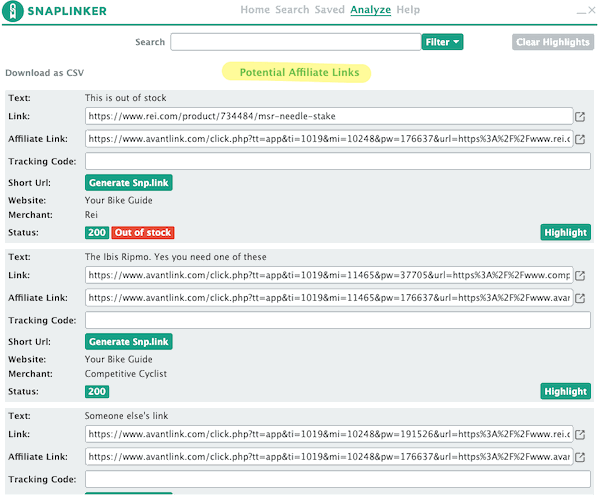Select the Affiliate Link field of the Rei entry
Screen dimensions: 600x497
pos(329,139)
